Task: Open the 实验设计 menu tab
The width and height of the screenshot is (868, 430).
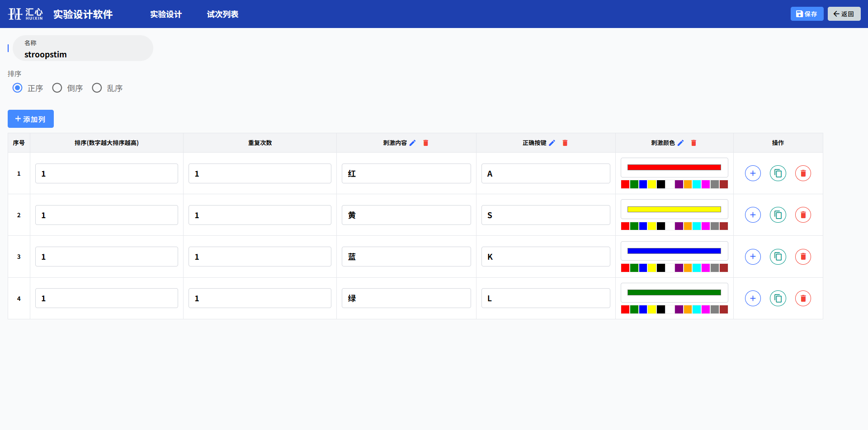Action: coord(166,14)
